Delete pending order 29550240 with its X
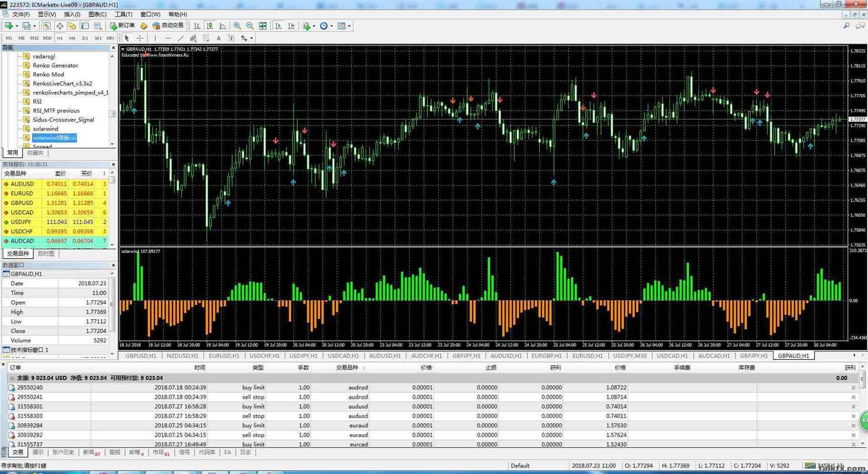The width and height of the screenshot is (868, 474). point(853,388)
